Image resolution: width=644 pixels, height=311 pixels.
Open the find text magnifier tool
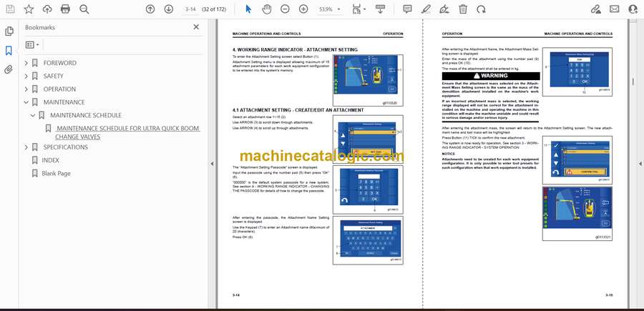pyautogui.click(x=84, y=9)
